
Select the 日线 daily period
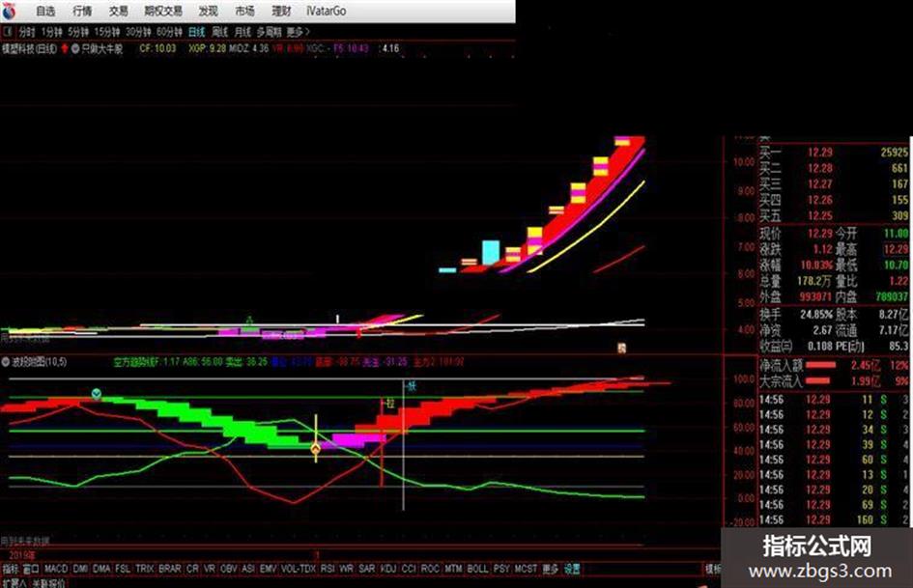pyautogui.click(x=197, y=32)
